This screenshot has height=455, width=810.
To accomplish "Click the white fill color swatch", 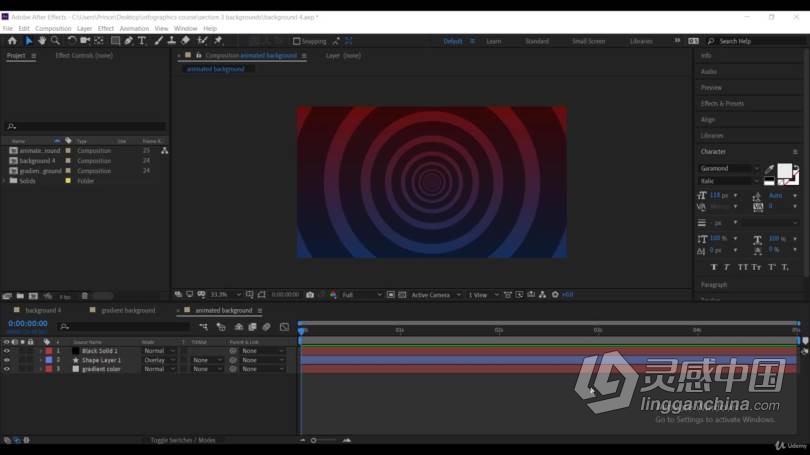I will tap(784, 170).
